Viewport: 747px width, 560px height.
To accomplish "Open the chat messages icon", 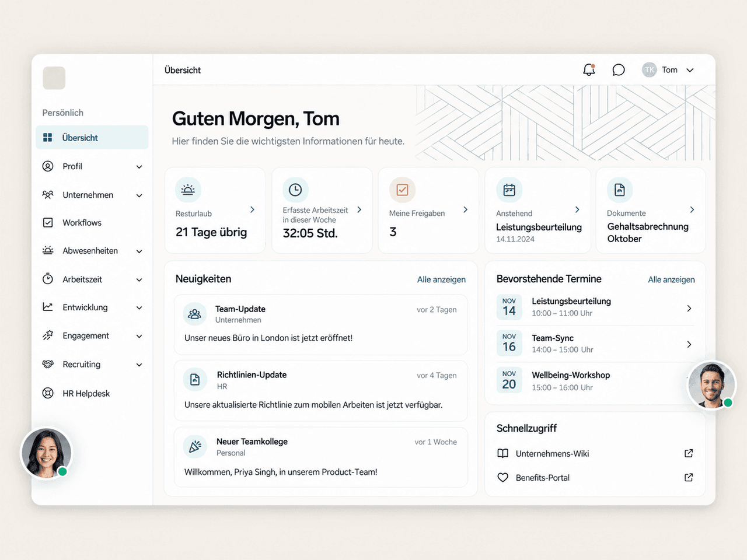I will (619, 70).
